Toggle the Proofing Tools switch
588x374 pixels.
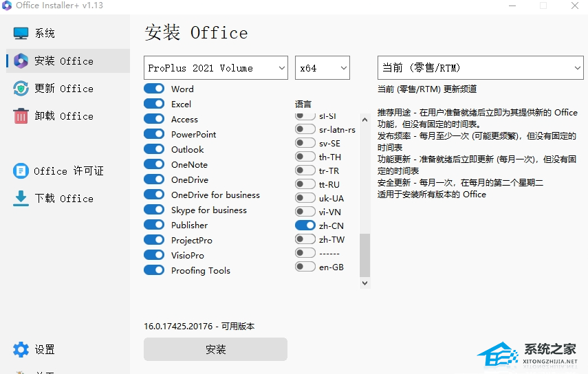(154, 269)
